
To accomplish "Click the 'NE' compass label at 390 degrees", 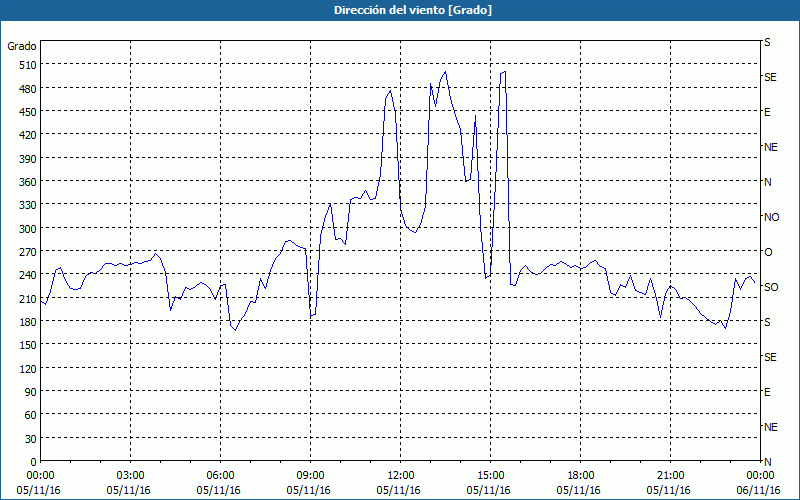I will 770,147.
